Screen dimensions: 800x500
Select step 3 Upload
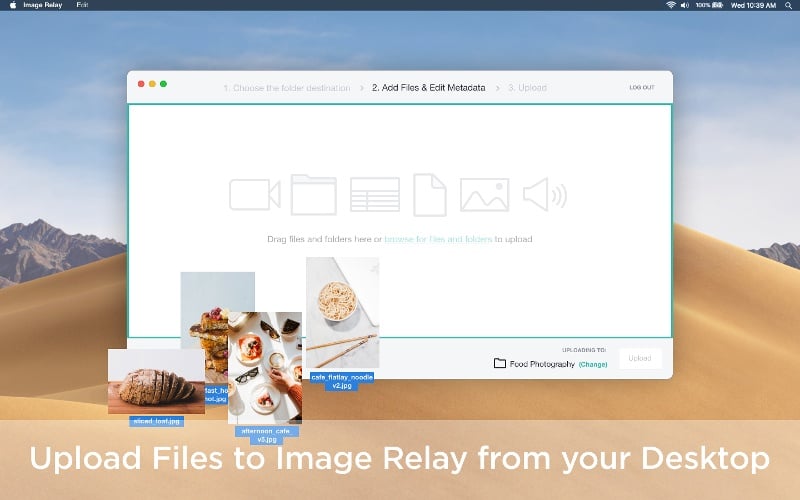(x=527, y=88)
